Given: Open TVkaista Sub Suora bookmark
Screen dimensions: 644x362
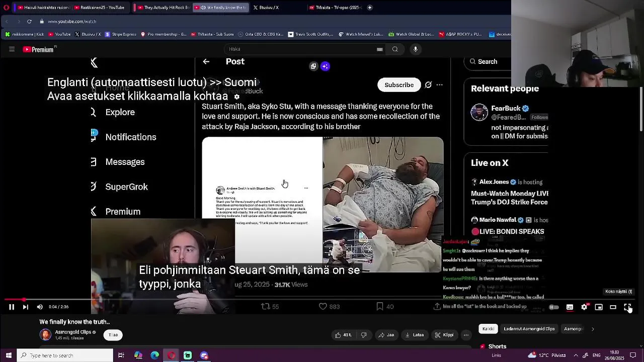Looking at the screenshot, I should (x=213, y=34).
